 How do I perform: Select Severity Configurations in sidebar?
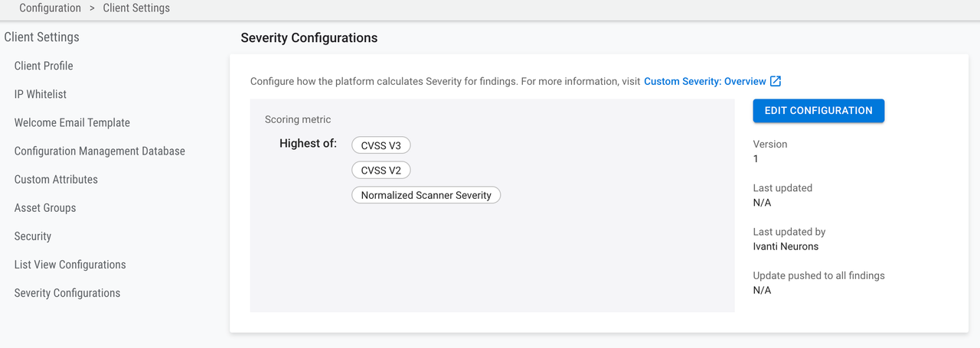pos(67,293)
